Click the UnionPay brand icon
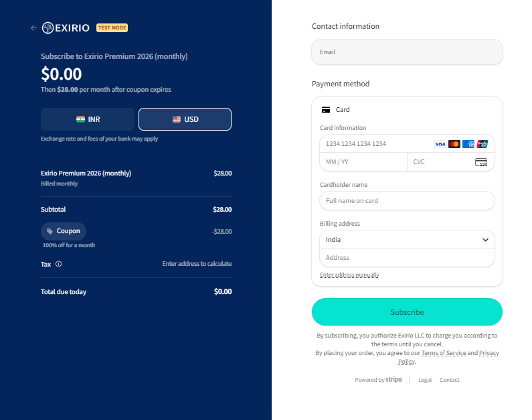The height and width of the screenshot is (420, 532). click(482, 144)
